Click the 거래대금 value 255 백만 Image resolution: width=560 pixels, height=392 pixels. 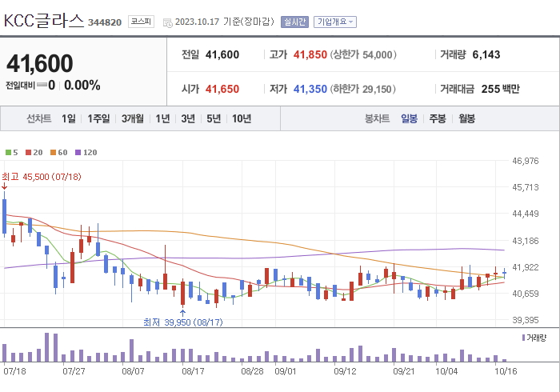click(500, 89)
